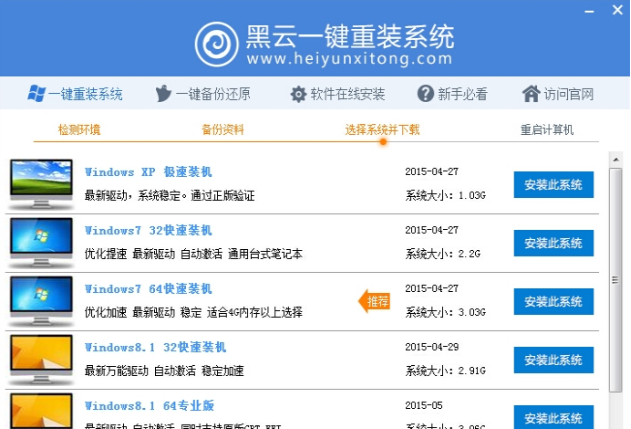Install Windows XP with 安装此系统 button
This screenshot has height=429, width=631.
pos(553,185)
